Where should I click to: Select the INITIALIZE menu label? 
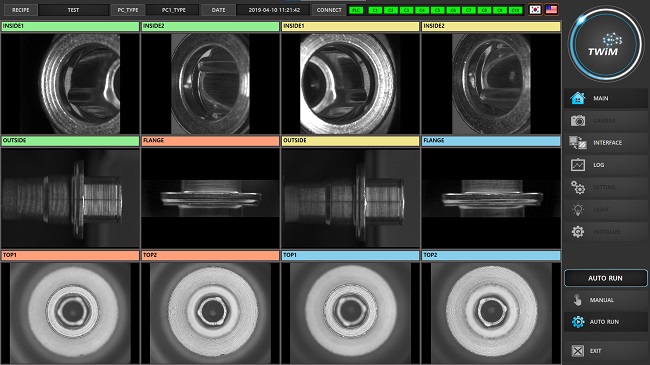tap(606, 232)
